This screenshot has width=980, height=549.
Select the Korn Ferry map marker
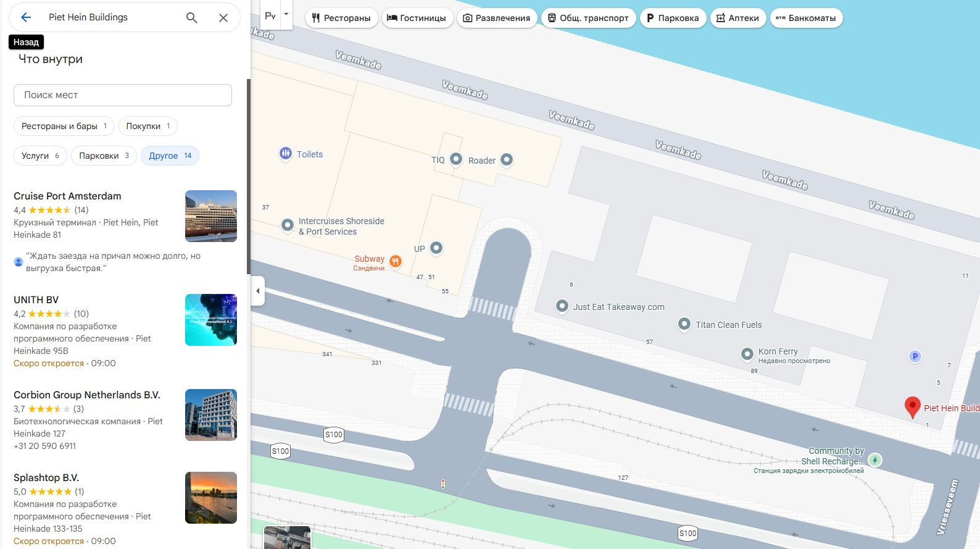747,354
